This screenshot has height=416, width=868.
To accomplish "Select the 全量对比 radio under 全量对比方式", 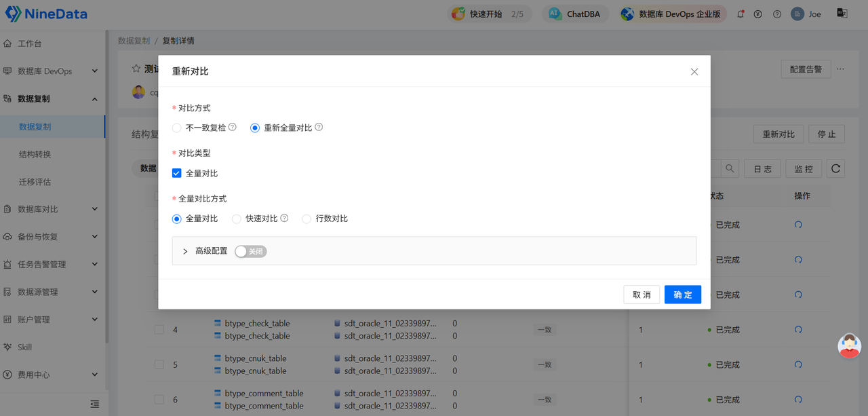I will 176,219.
